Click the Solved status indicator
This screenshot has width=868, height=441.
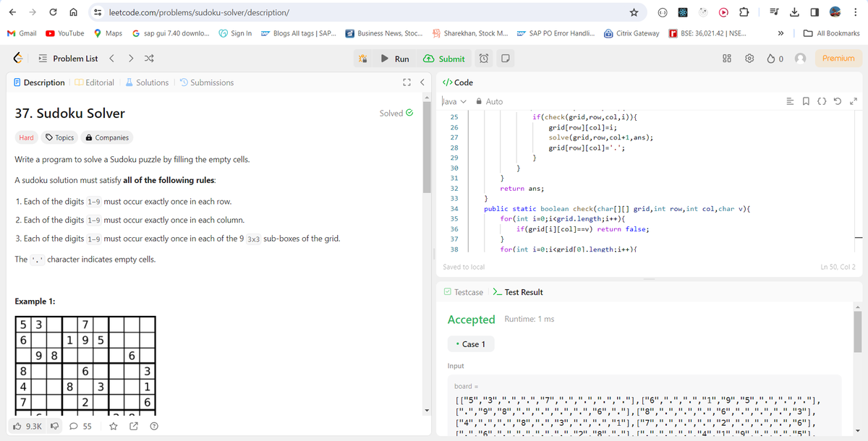click(396, 113)
